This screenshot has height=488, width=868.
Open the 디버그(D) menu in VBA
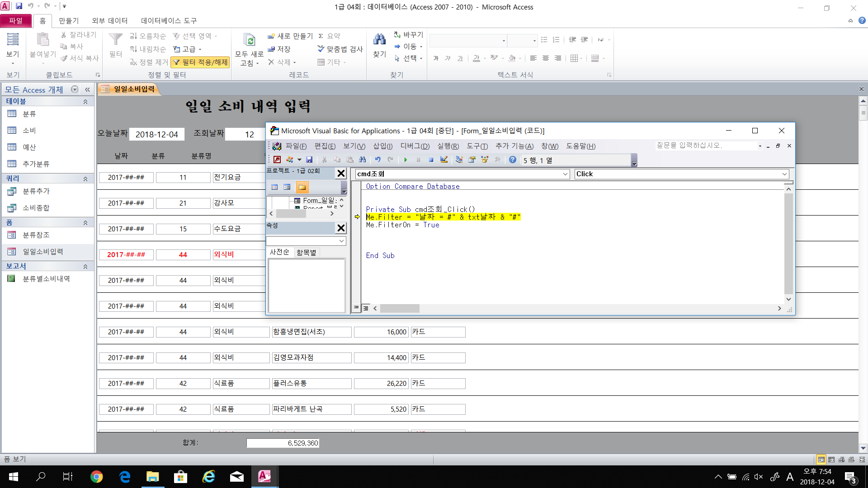(x=415, y=146)
